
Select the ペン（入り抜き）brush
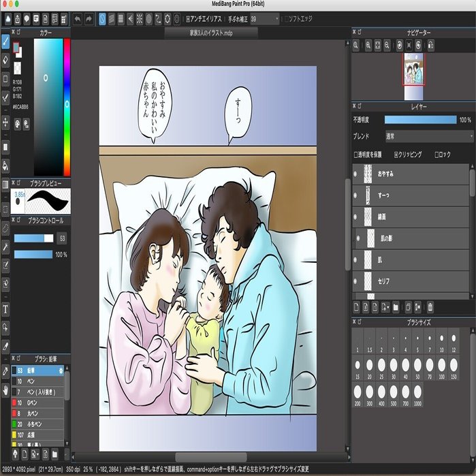tap(37, 392)
